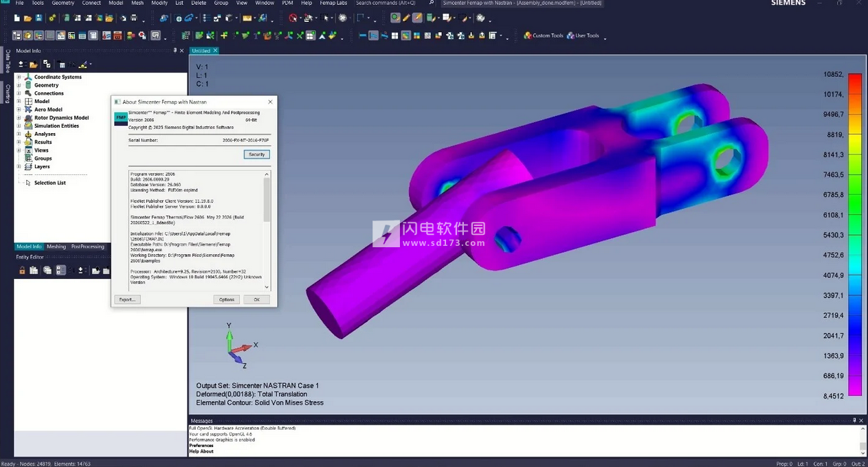868x467 pixels.
Task: Click the New model file icon
Action: (16, 18)
